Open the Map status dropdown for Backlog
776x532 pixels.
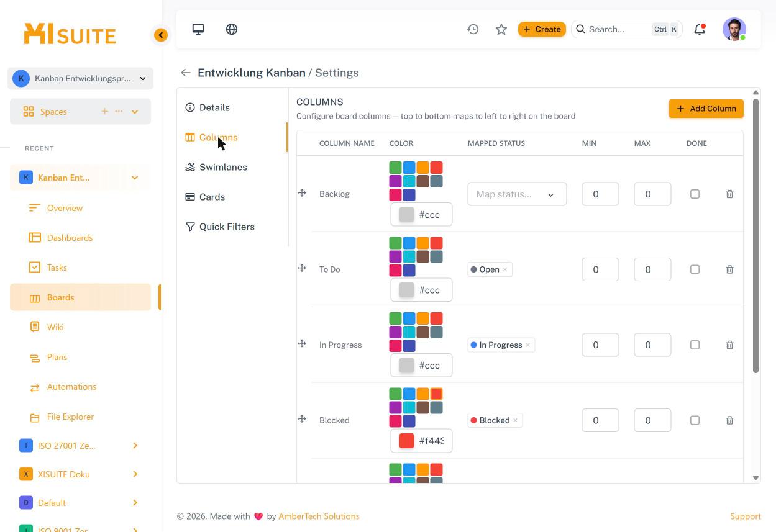point(517,194)
